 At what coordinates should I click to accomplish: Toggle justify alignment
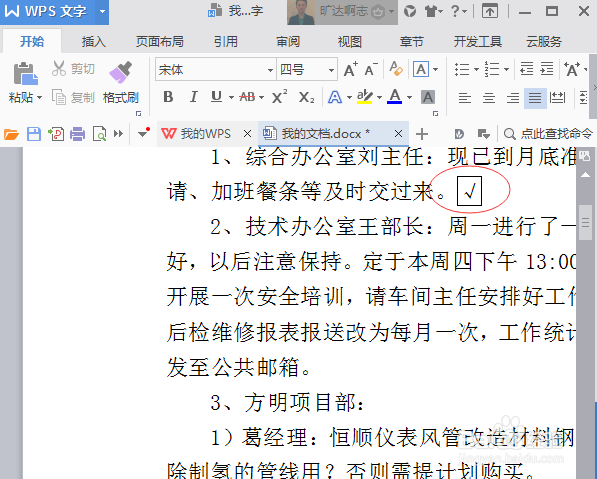click(535, 98)
